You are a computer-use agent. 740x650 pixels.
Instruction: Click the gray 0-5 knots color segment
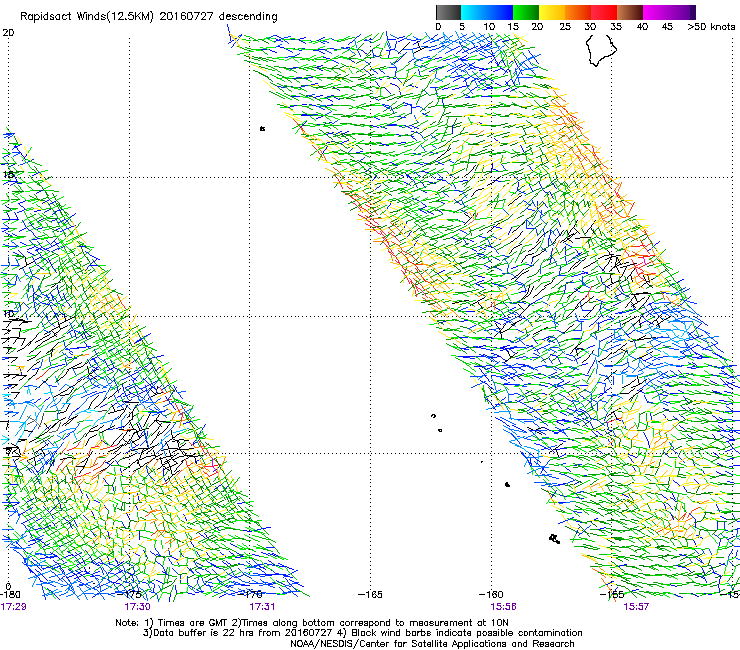tap(448, 12)
